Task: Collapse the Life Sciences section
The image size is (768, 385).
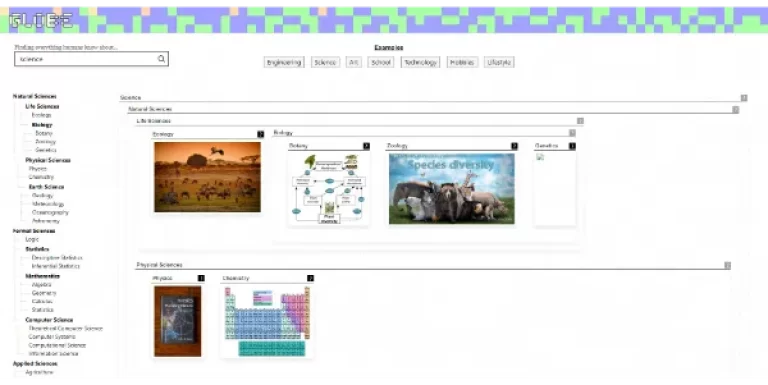Action: click(x=580, y=121)
